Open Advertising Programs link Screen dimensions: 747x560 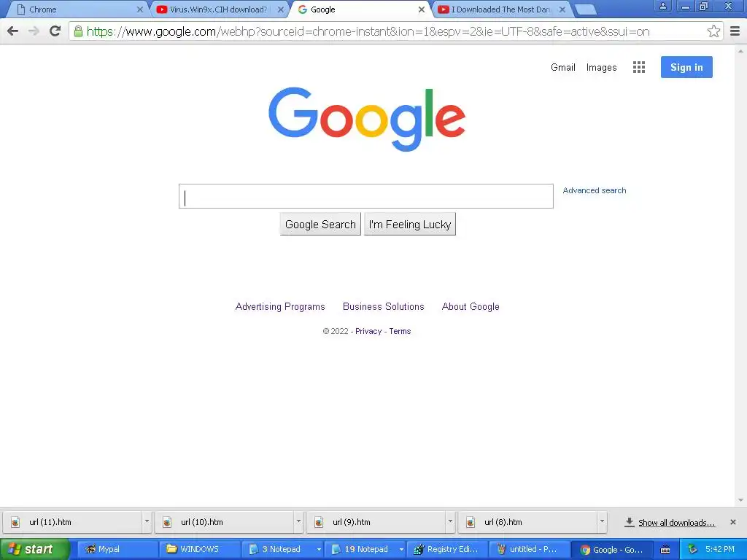(x=280, y=307)
